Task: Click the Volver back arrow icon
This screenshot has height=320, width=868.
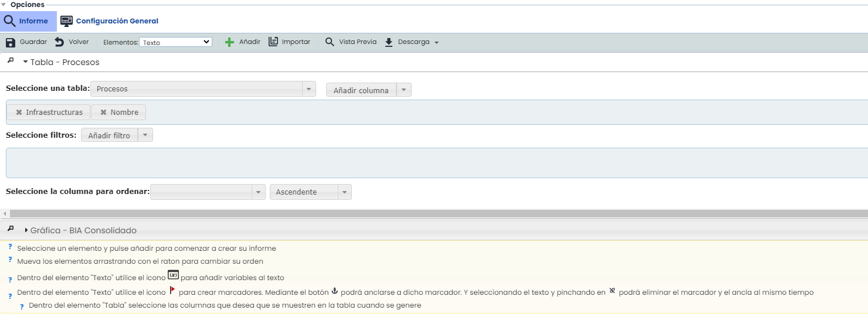Action: tap(59, 42)
